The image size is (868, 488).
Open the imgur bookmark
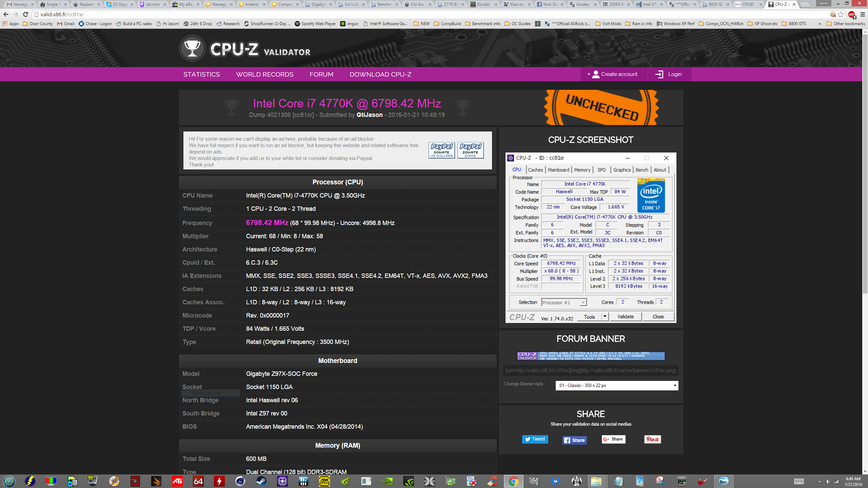[x=350, y=23]
